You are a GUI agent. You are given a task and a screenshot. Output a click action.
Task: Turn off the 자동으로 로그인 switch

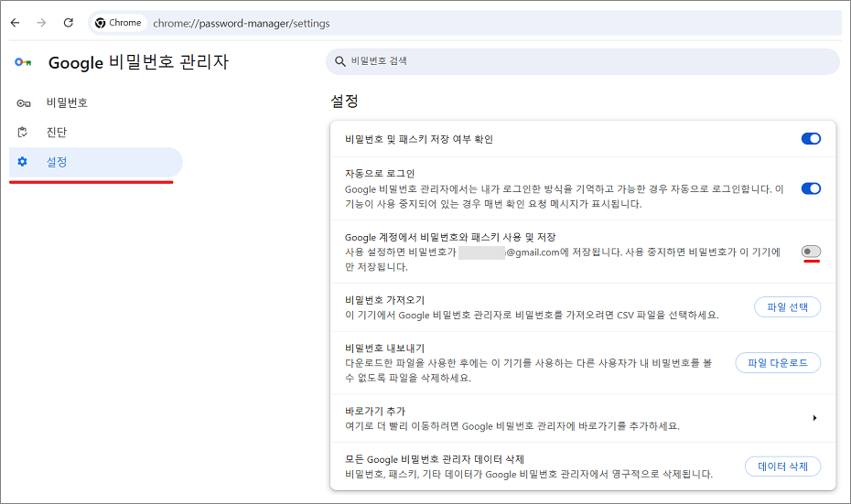pos(811,188)
